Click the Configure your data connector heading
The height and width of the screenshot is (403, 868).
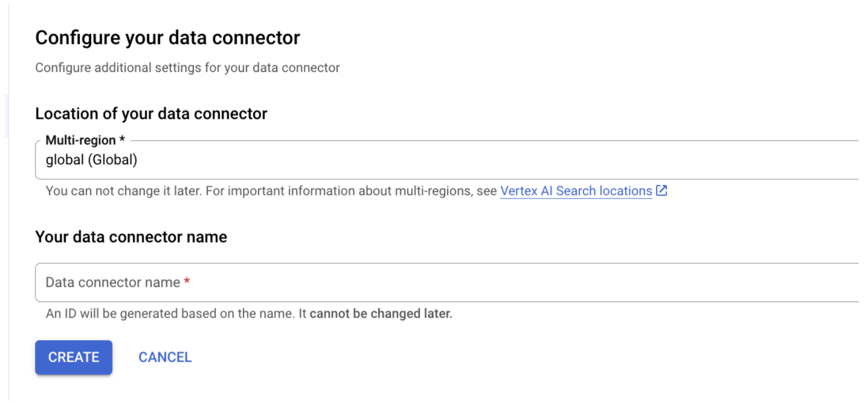167,37
